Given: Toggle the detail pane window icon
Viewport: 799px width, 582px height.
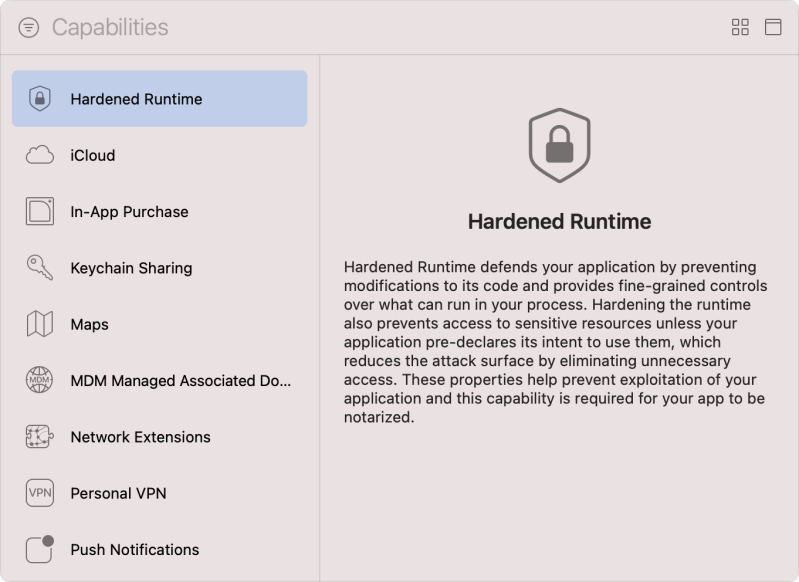Looking at the screenshot, I should pyautogui.click(x=773, y=27).
